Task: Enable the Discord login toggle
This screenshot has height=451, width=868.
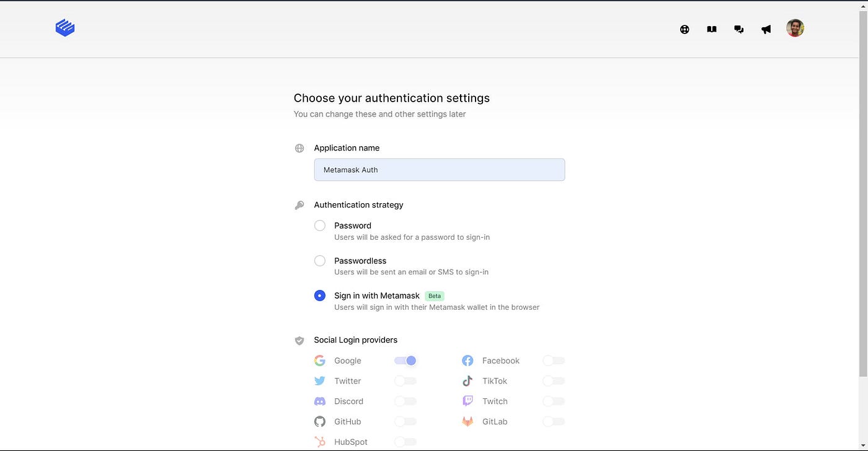Action: coord(405,401)
